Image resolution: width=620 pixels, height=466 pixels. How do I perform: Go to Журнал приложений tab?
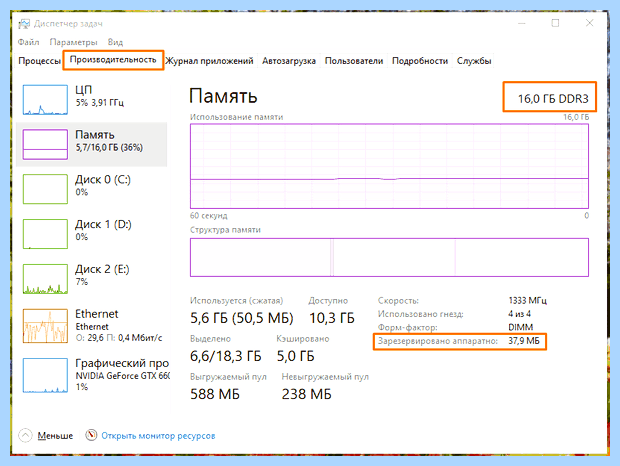click(209, 61)
